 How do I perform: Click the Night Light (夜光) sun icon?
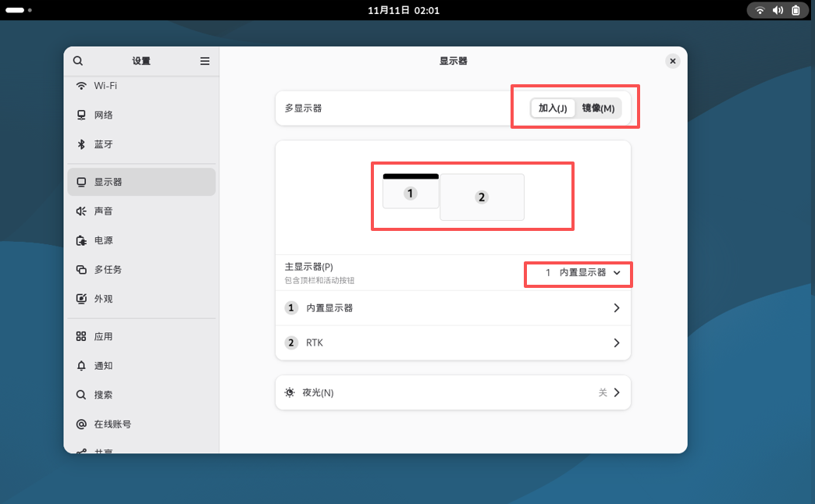pos(290,392)
